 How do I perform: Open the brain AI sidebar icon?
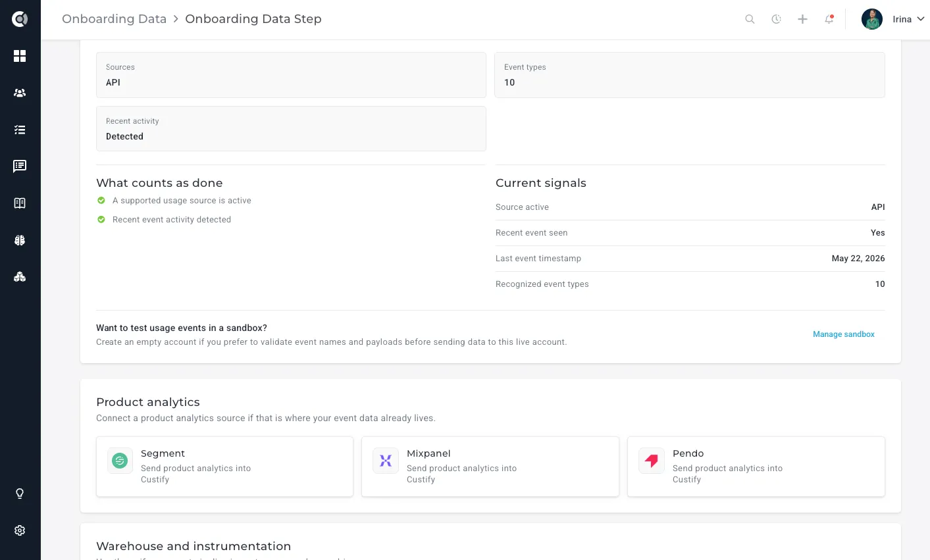click(x=20, y=240)
